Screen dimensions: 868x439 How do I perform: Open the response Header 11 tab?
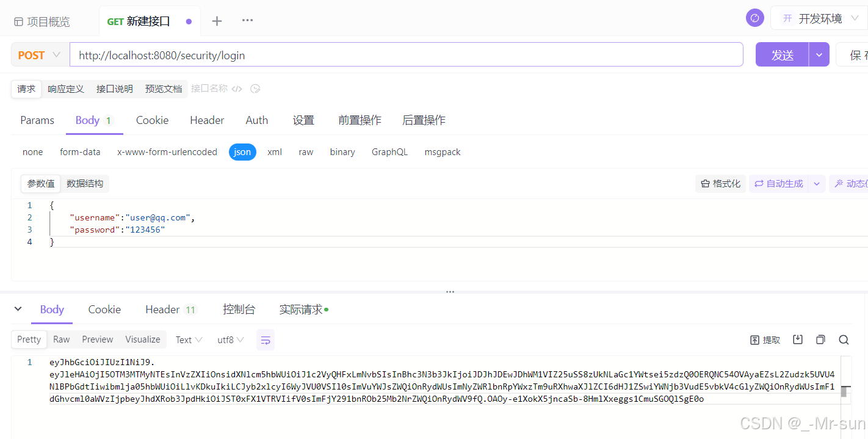pyautogui.click(x=171, y=310)
